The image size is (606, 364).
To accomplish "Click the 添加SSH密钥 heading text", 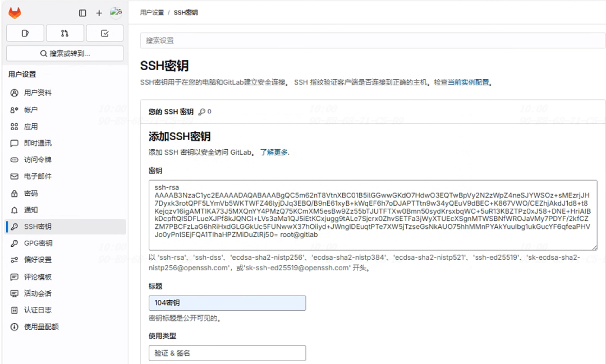I will [180, 136].
